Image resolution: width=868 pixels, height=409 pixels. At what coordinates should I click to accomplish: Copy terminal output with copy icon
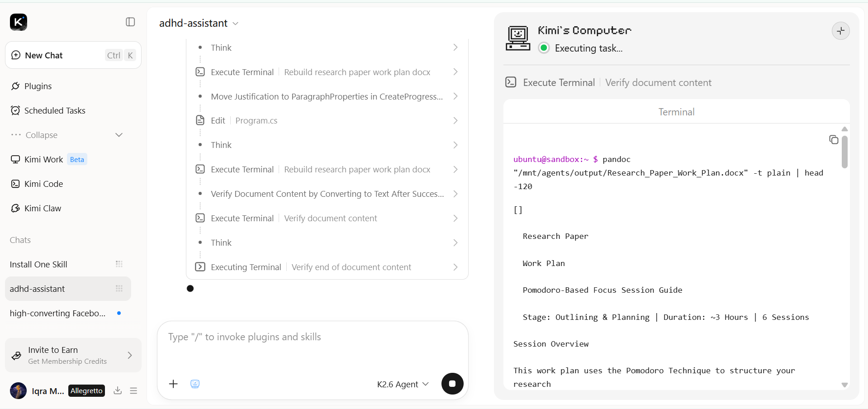[834, 140]
